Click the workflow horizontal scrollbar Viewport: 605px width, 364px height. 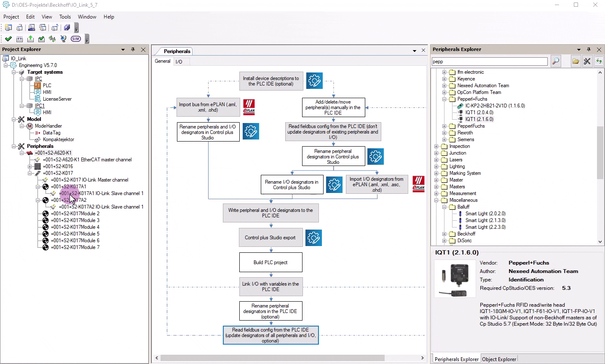(272, 358)
